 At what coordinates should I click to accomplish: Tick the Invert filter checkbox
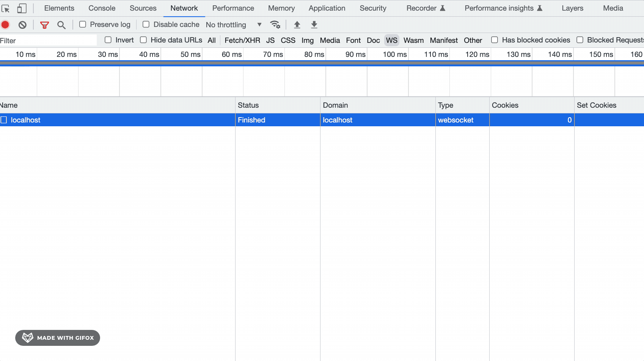108,40
